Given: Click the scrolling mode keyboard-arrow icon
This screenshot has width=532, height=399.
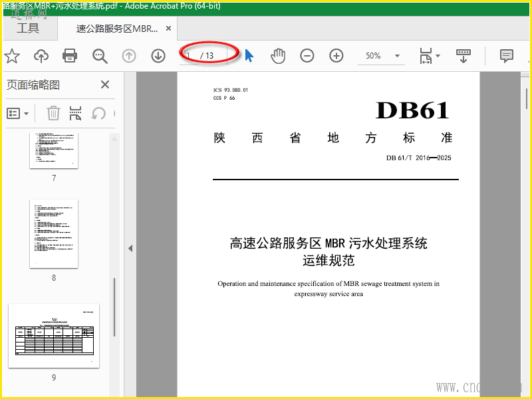Looking at the screenshot, I should click(464, 56).
